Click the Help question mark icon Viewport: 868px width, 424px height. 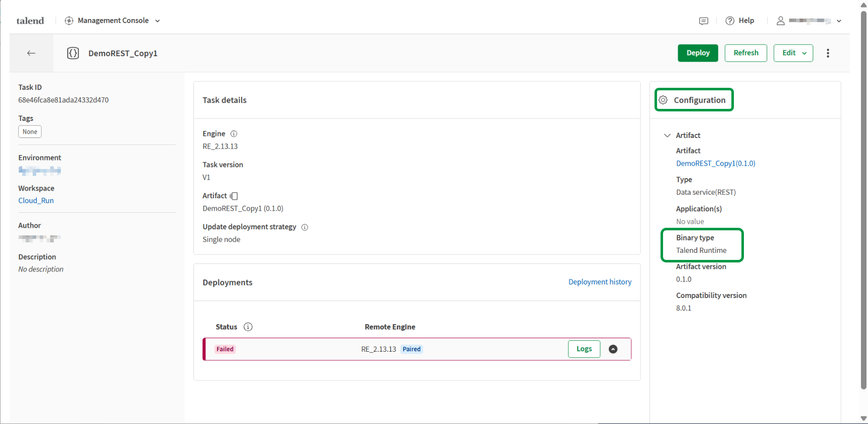tap(730, 21)
